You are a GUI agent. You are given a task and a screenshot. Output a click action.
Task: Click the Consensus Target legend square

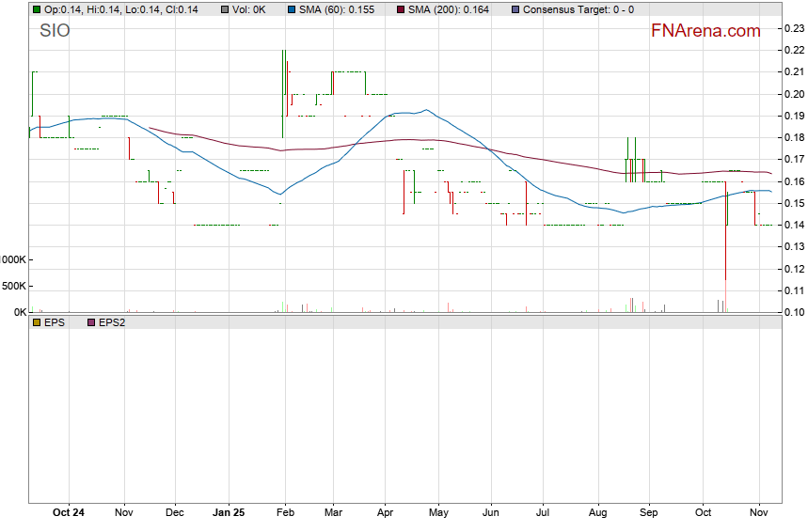click(515, 9)
